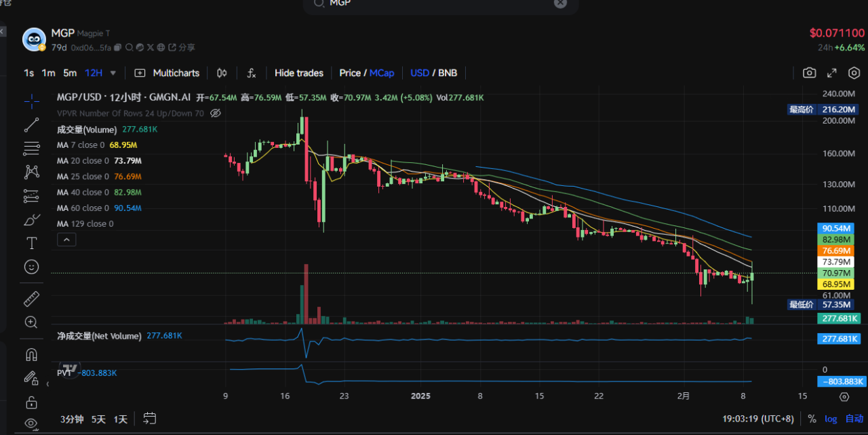Select the trend line drawing tool
This screenshot has height=435, width=868.
[31, 125]
